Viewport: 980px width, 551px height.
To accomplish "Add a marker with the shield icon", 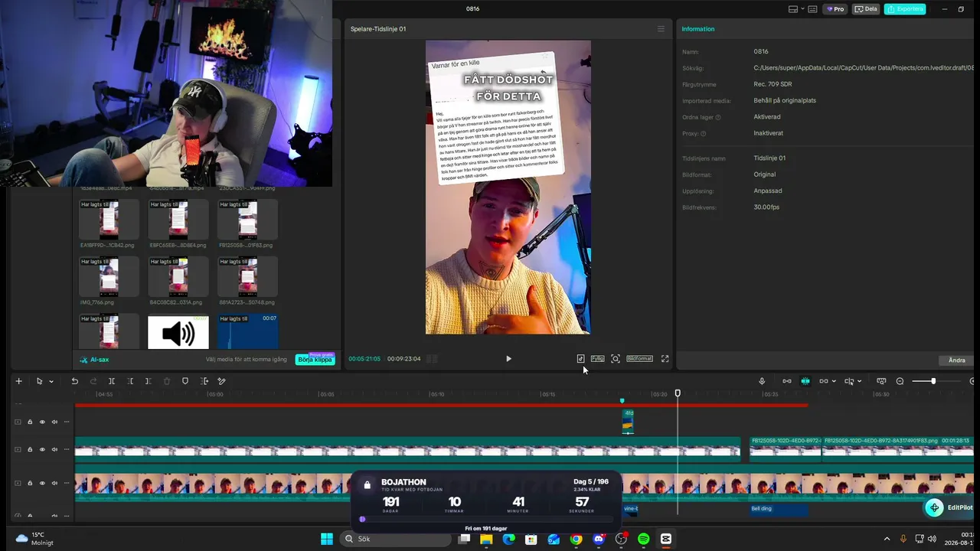I will [x=185, y=381].
